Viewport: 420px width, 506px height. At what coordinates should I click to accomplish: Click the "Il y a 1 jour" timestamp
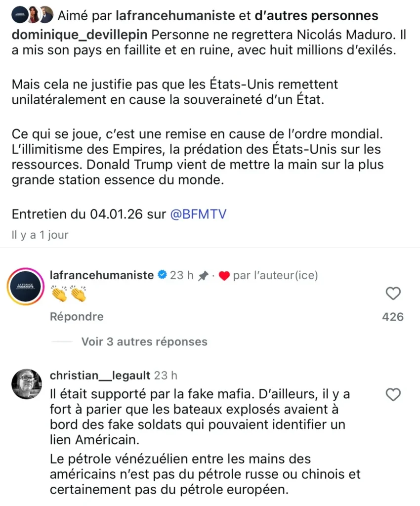[x=40, y=235]
